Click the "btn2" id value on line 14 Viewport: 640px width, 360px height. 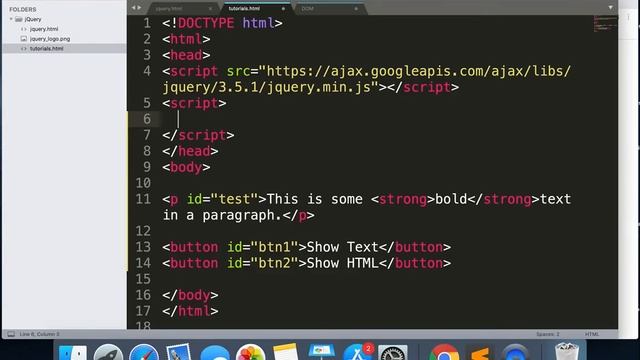275,263
